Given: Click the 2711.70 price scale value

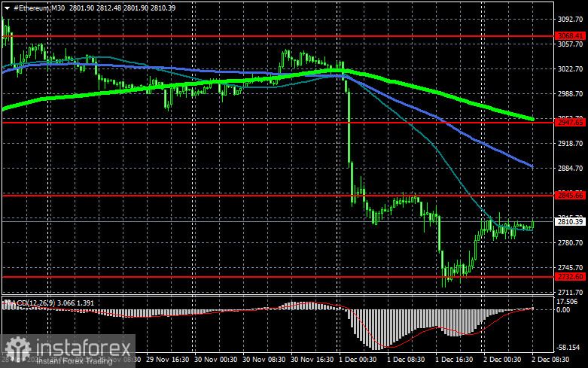Looking at the screenshot, I should 571,292.
